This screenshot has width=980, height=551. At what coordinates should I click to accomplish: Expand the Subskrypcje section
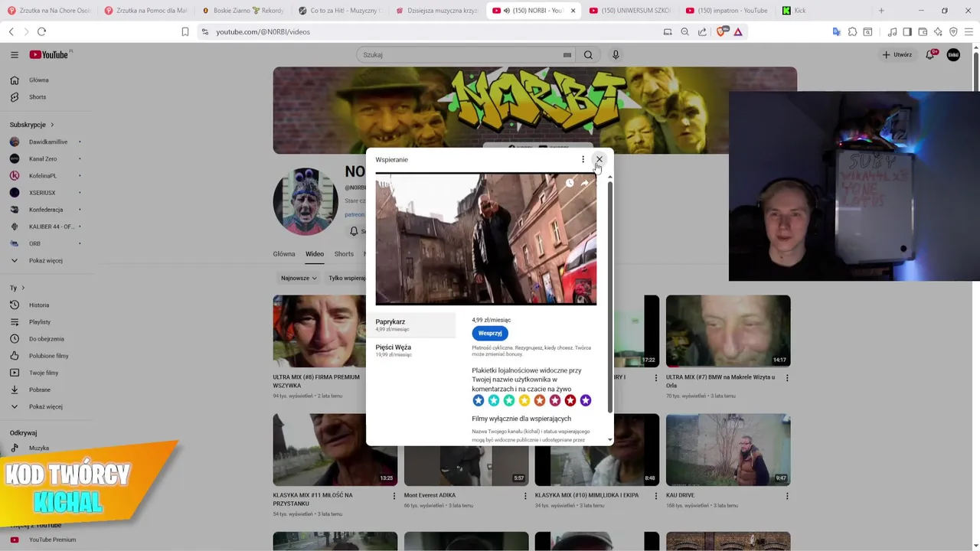[x=32, y=124]
